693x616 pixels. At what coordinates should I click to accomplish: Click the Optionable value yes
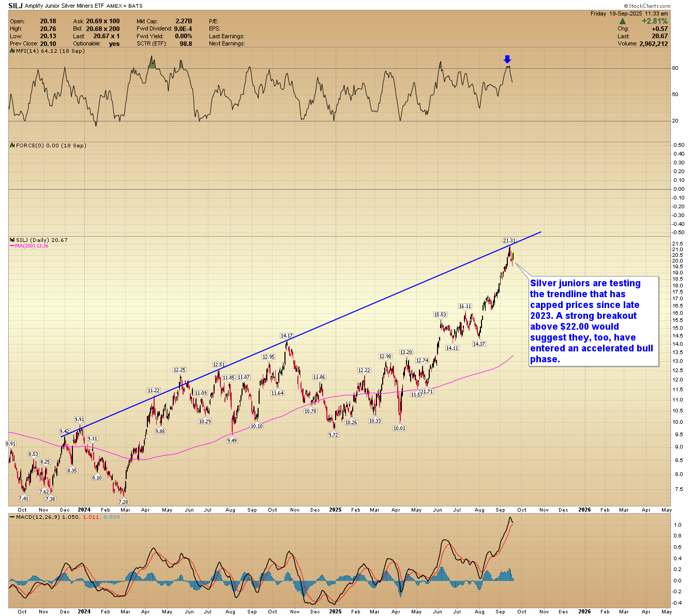114,44
